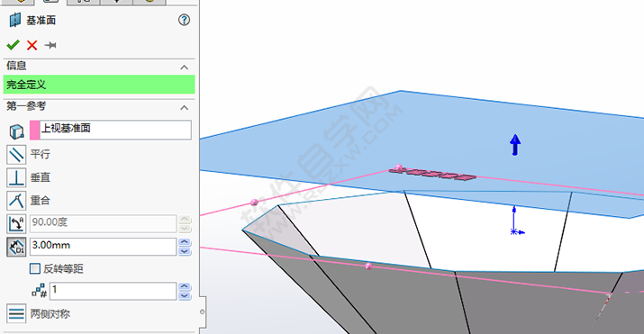Viewport: 644px width, 334px height.
Task: Click the green 完全定义 status message
Action: [x=99, y=85]
